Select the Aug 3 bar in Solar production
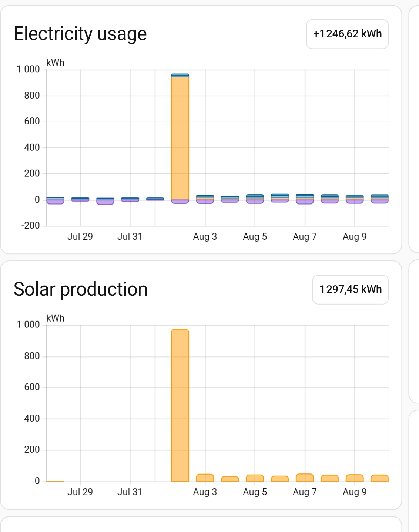This screenshot has width=419, height=532. click(x=205, y=478)
